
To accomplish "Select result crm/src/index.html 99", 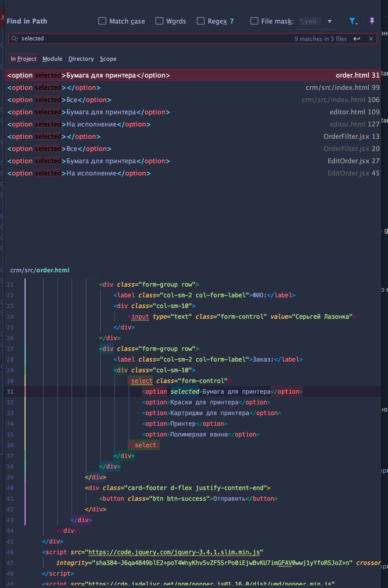I will pos(193,88).
